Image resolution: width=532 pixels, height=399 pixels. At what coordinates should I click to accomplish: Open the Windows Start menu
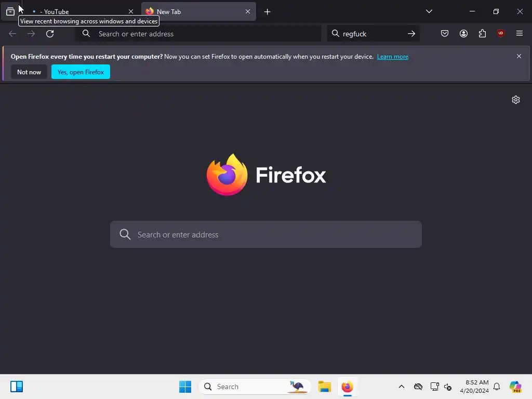(x=185, y=387)
